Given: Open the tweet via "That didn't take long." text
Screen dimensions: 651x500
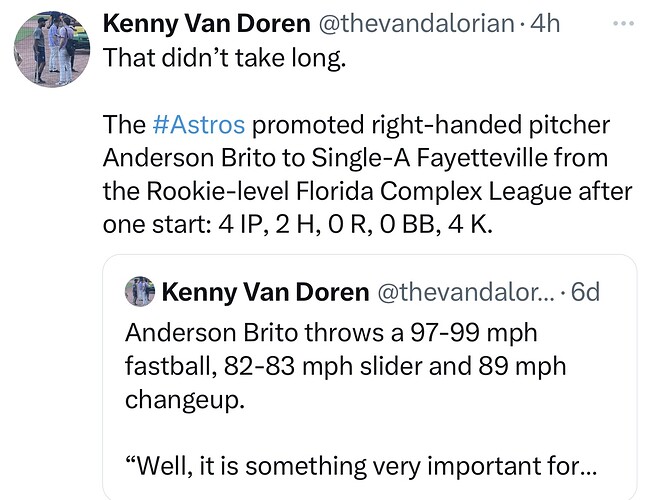Looking at the screenshot, I should [224, 57].
